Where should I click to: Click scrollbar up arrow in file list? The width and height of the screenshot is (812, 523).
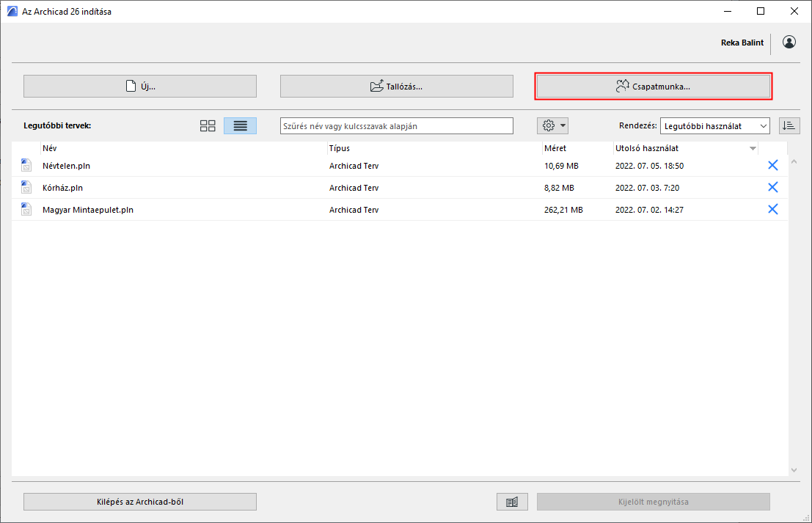[794, 162]
